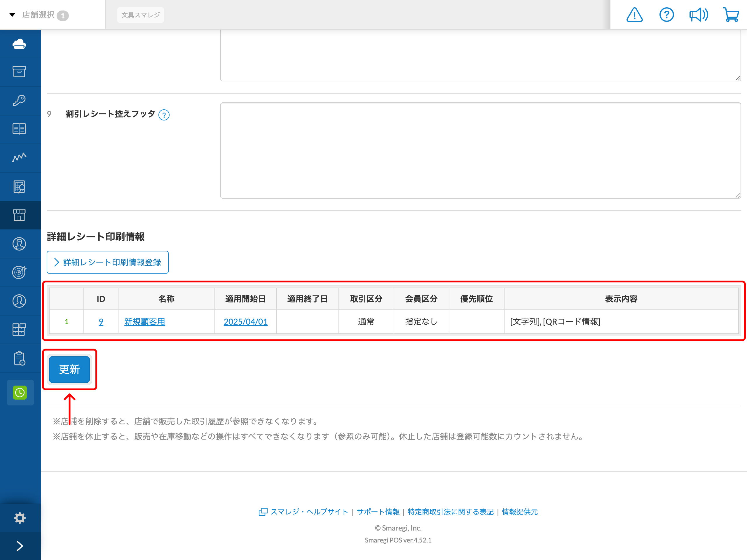
Task: Open the 特定商取引法に関する表記 link
Action: click(451, 512)
